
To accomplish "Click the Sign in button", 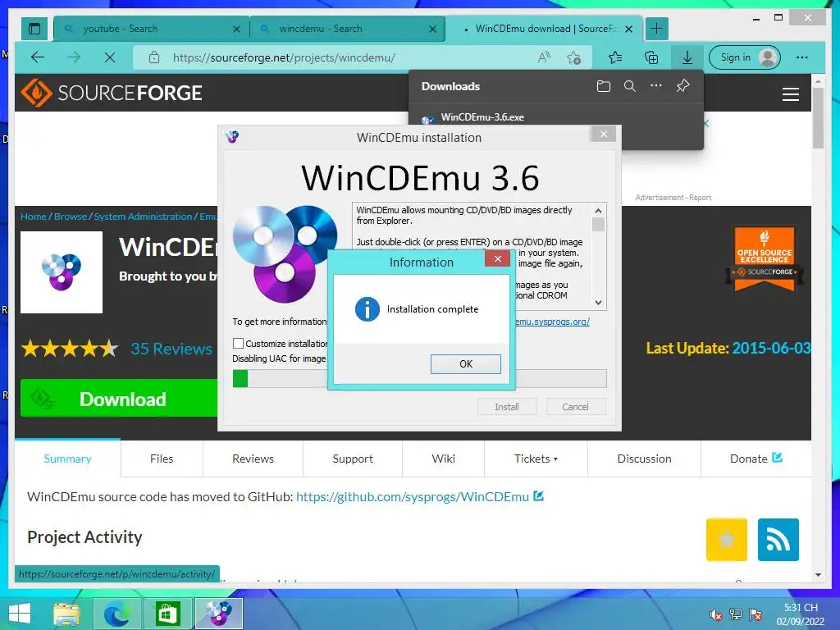I will point(745,57).
